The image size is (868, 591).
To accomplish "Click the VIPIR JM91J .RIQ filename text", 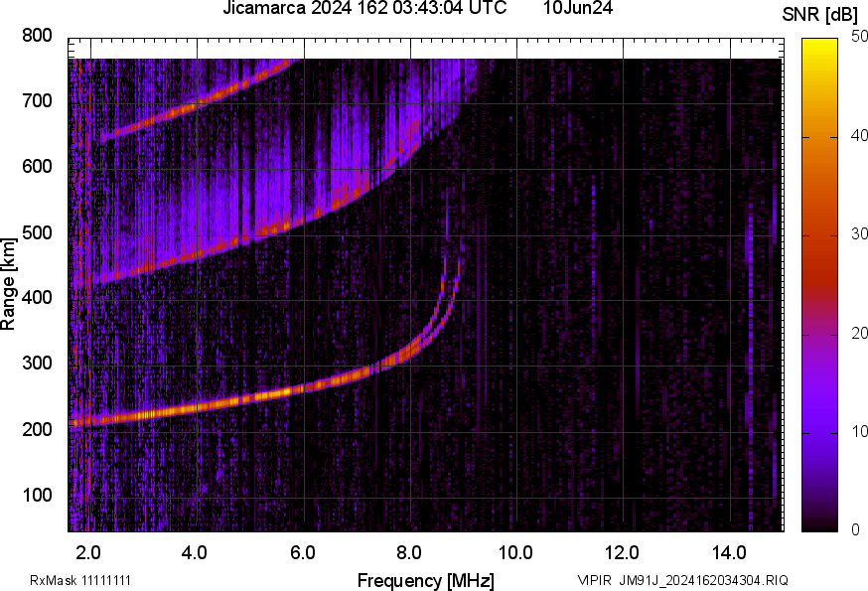I will [682, 580].
